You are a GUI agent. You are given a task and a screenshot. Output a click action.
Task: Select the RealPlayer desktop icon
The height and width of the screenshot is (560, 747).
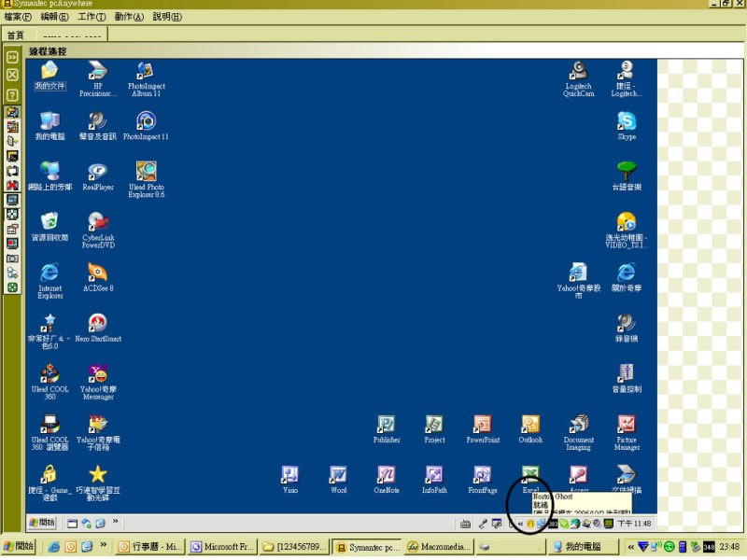pyautogui.click(x=98, y=176)
